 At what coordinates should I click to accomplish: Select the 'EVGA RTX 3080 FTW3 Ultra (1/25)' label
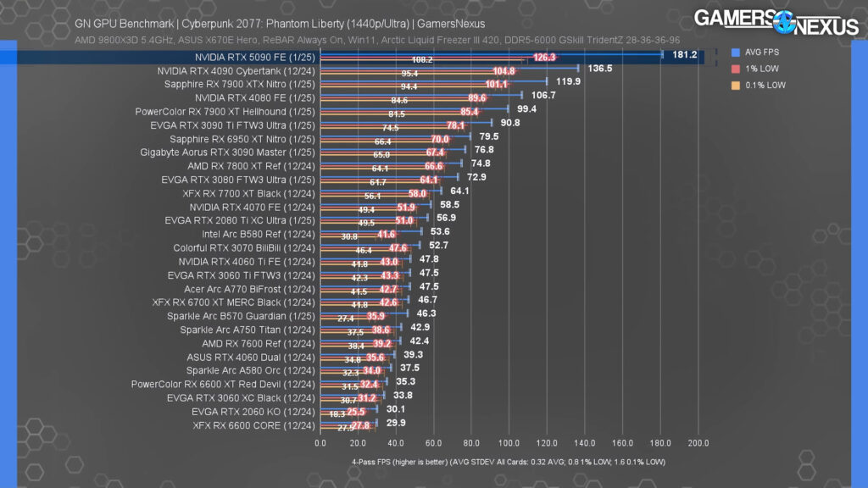[x=238, y=180]
